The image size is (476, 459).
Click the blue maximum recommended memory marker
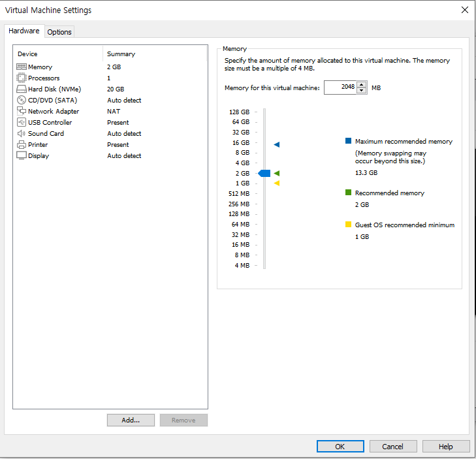click(277, 144)
